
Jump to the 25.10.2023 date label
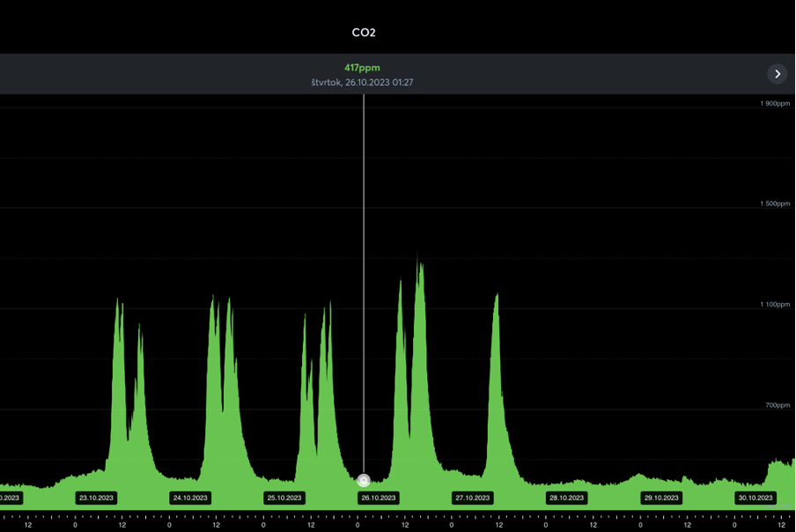point(284,498)
